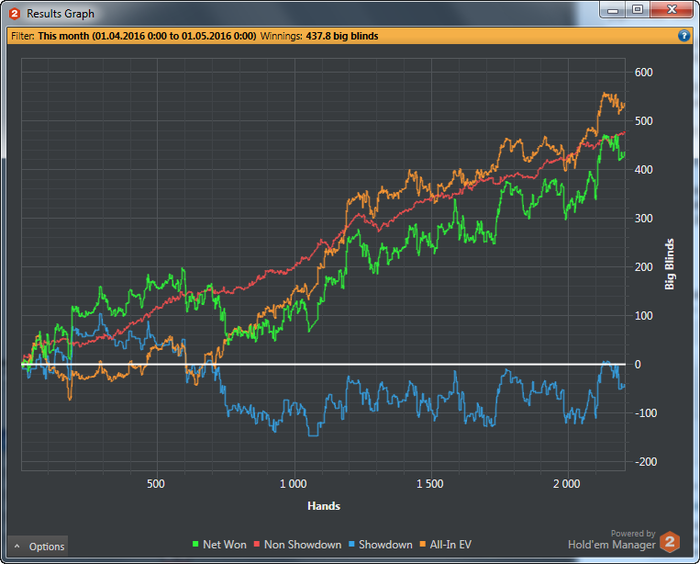This screenshot has width=700, height=564.
Task: Click the Net Won legend label
Action: pyautogui.click(x=225, y=544)
